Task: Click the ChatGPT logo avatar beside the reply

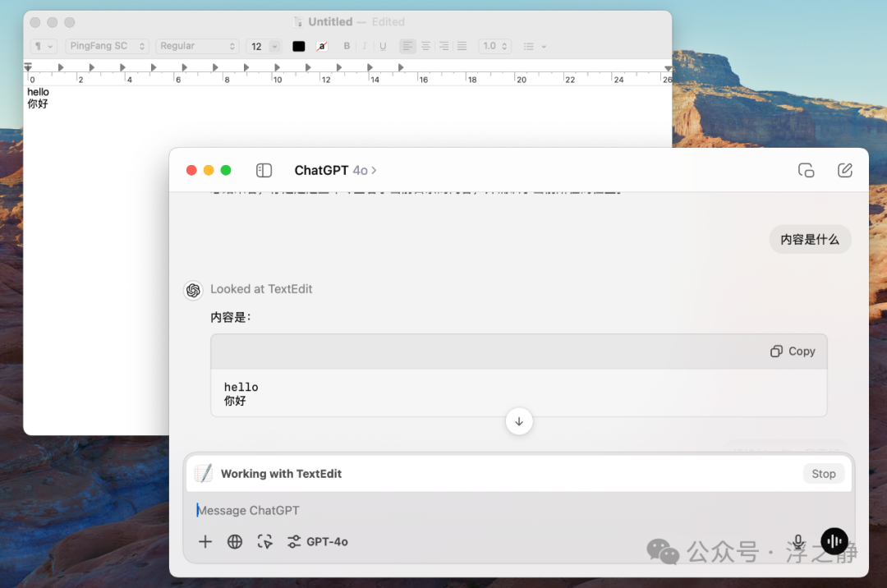Action: [193, 290]
